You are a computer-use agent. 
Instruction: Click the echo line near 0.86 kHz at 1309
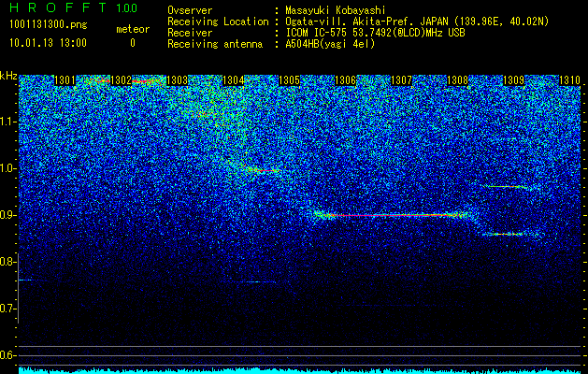507,235
